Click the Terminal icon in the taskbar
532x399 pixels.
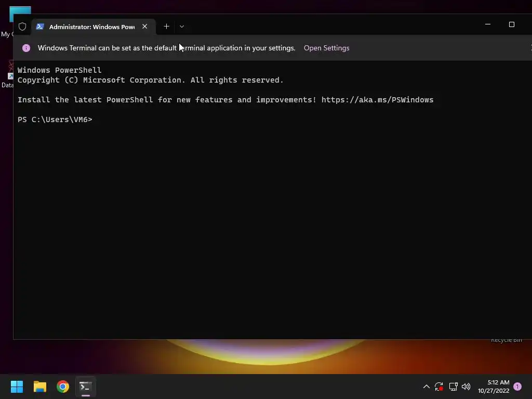click(x=86, y=387)
